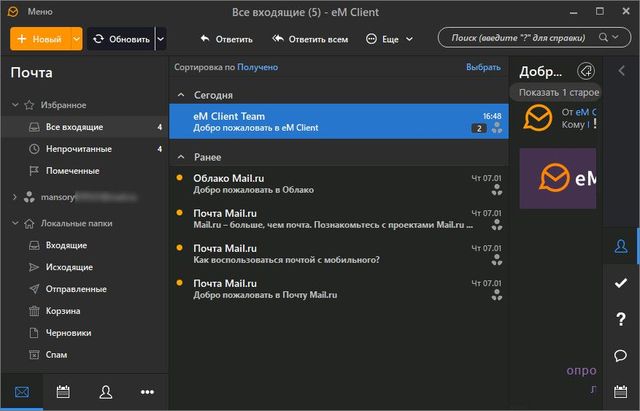
Task: Open contact details in right sidebar
Action: 621,246
